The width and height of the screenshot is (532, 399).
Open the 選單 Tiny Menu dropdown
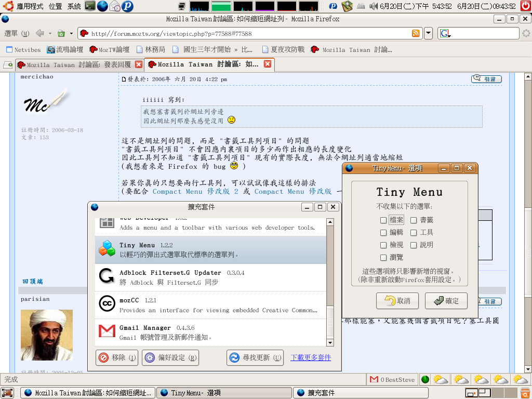click(x=17, y=34)
